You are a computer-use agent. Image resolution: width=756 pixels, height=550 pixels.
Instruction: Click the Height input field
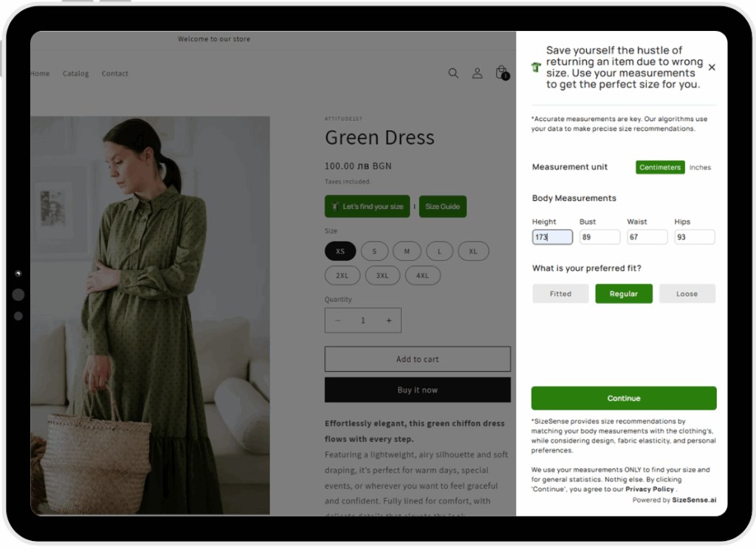552,237
